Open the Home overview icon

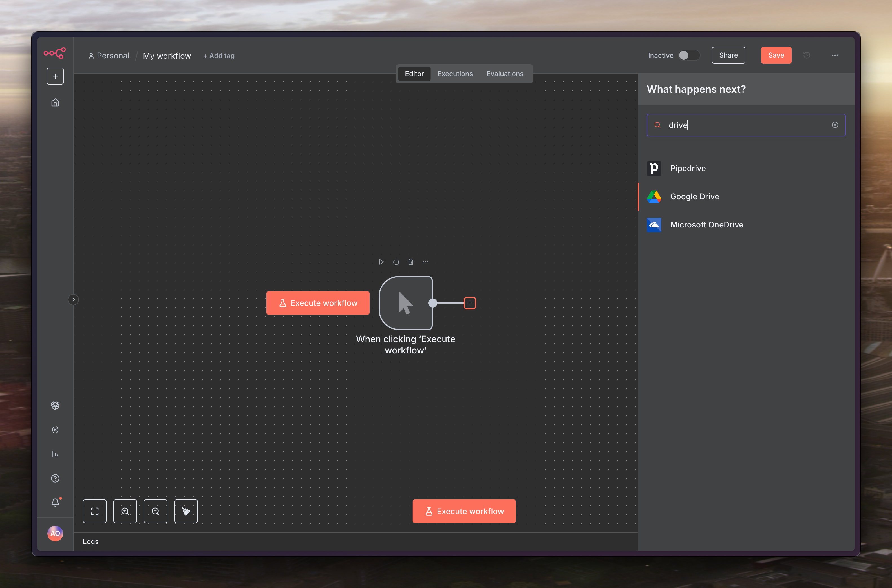(55, 102)
